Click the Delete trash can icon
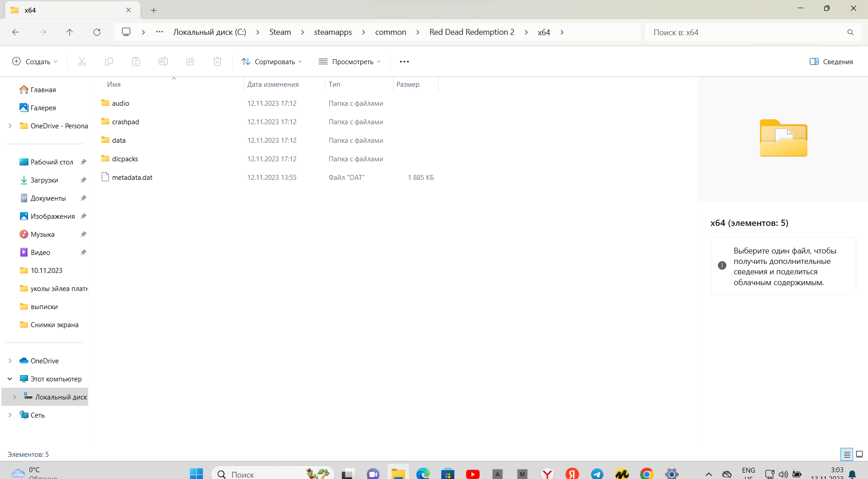The width and height of the screenshot is (868, 479). 217,61
